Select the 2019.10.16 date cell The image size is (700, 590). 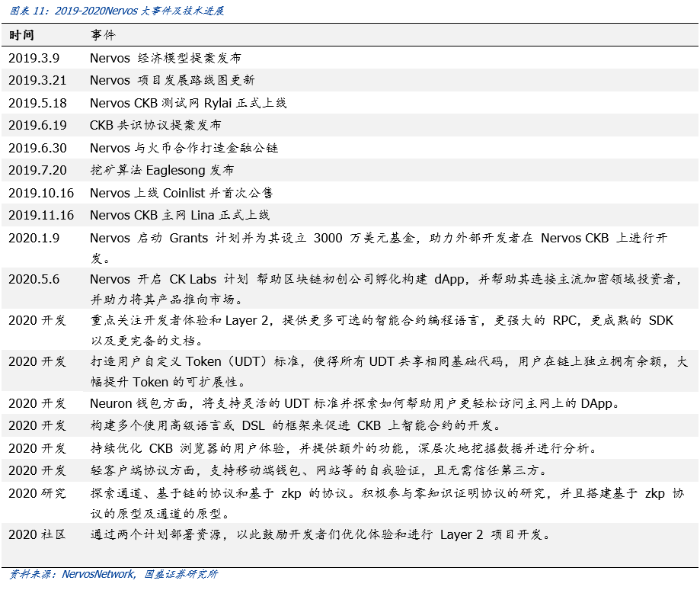(x=41, y=193)
